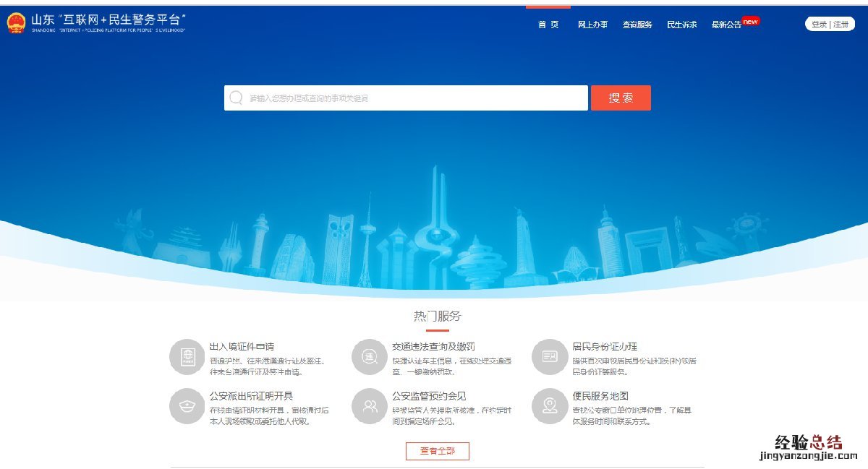
Task: Open the 居民身份证办理 ID card icon
Action: pyautogui.click(x=550, y=357)
